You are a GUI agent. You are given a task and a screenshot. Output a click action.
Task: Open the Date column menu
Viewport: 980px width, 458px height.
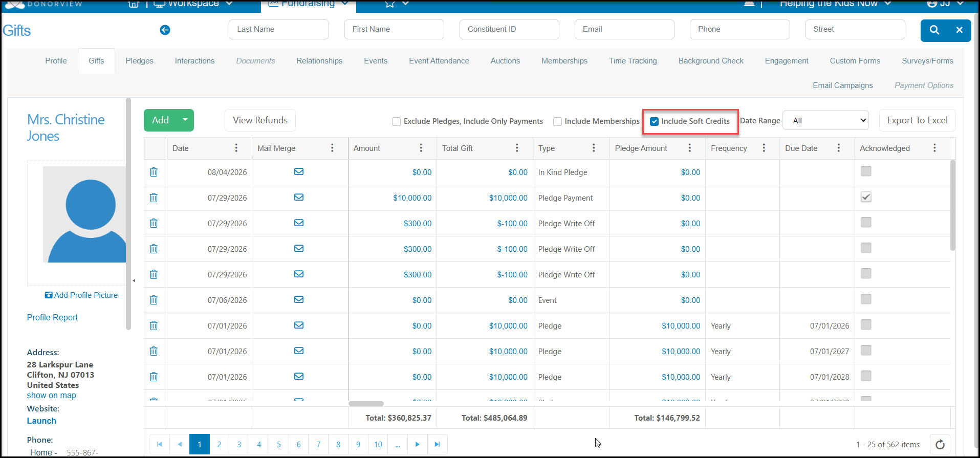click(x=236, y=148)
